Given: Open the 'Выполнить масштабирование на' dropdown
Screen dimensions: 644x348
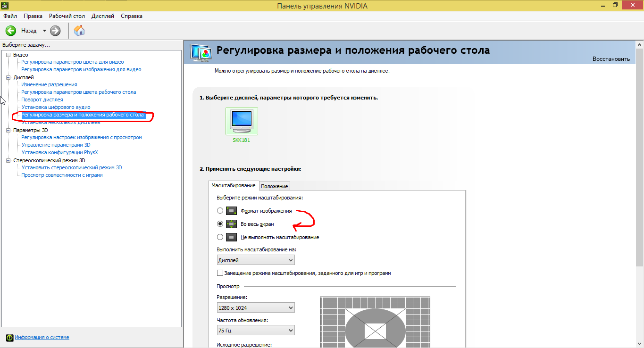Looking at the screenshot, I should 256,260.
